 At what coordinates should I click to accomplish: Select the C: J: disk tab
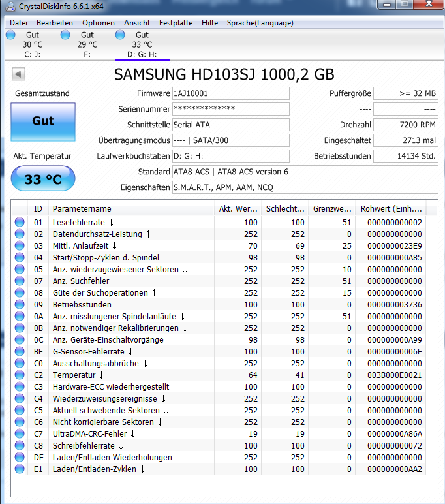(x=32, y=44)
